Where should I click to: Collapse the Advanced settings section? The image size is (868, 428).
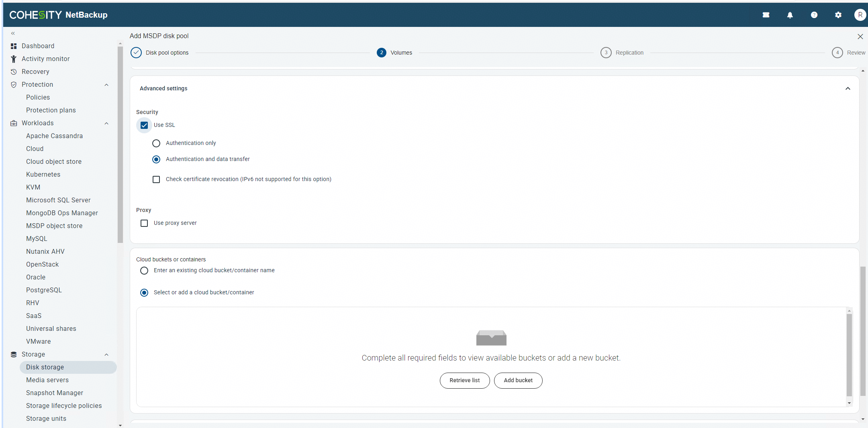(x=848, y=89)
